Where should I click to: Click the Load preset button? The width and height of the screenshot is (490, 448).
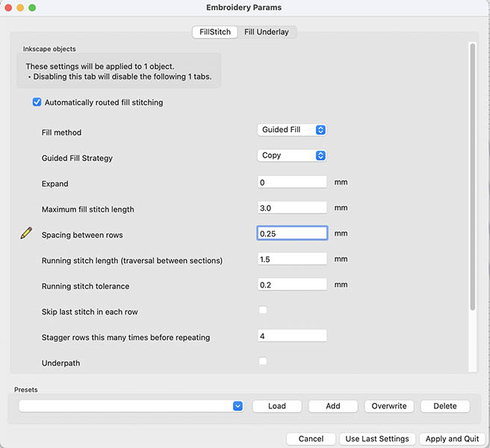277,406
